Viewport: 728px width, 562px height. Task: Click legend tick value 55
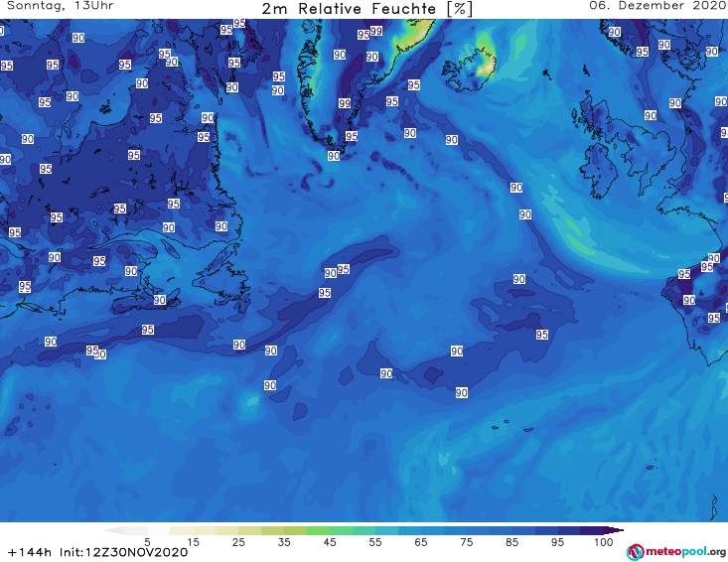[375, 542]
